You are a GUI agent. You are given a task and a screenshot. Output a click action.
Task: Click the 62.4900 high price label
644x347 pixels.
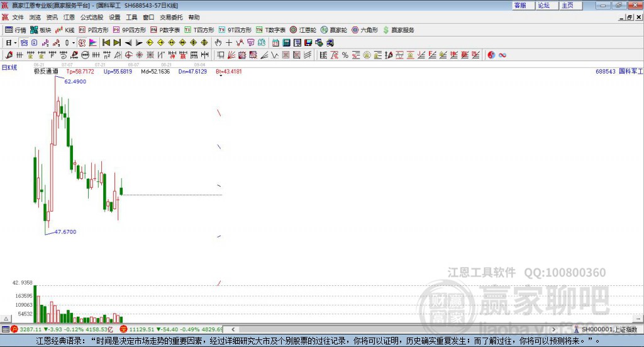coord(75,81)
